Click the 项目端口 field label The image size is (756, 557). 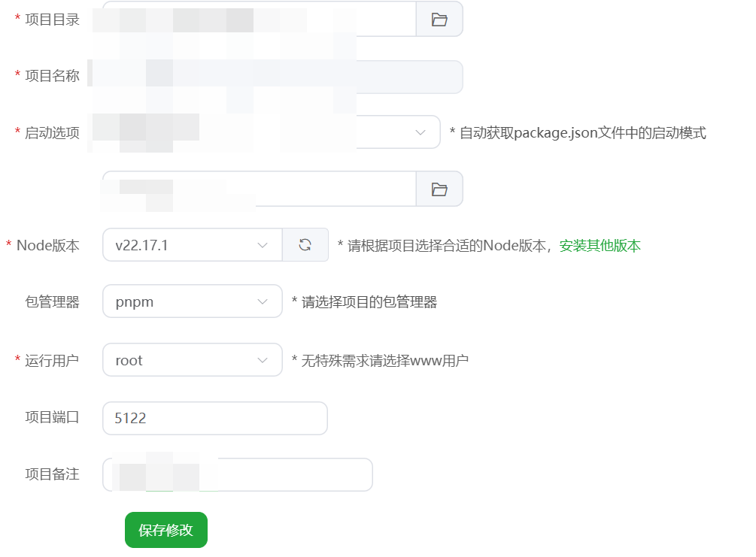[52, 417]
